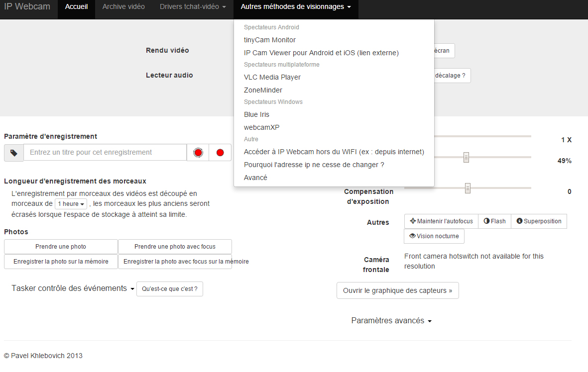This screenshot has width=588, height=372.
Task: Collapse the Autres méthodes de visionnages menu
Action: tap(296, 7)
